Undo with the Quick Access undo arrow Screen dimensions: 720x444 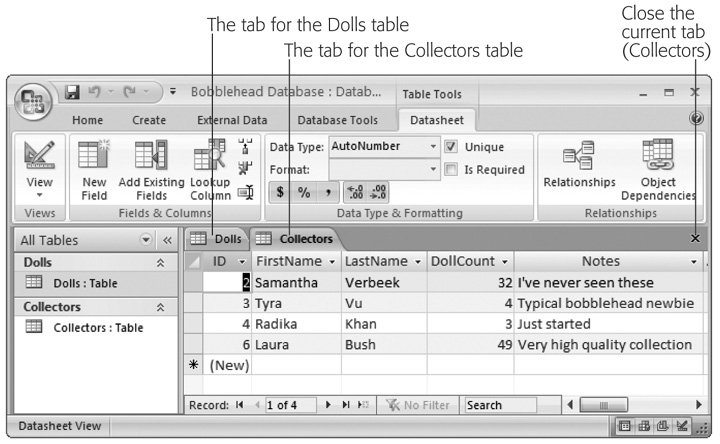click(x=94, y=92)
